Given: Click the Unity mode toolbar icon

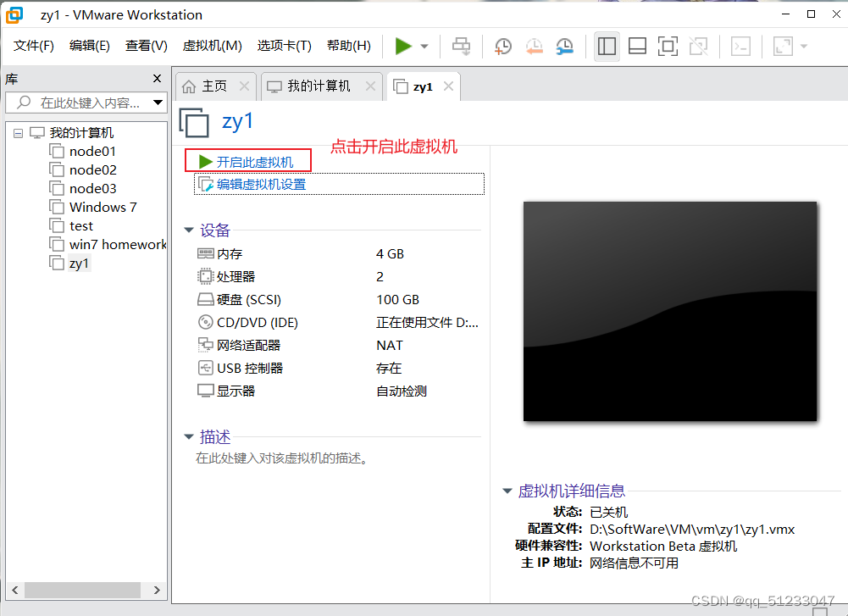Looking at the screenshot, I should (x=698, y=46).
